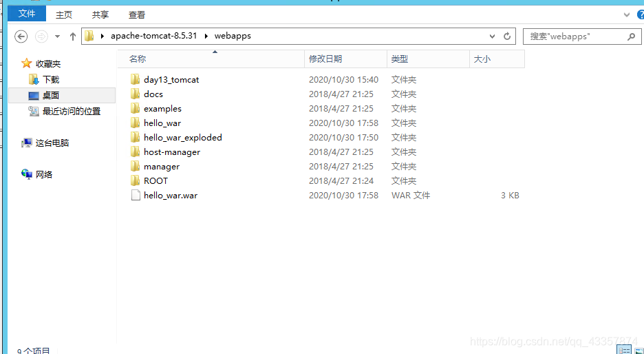Click the 2020/10/30 17:50 date cell
This screenshot has width=644, height=354.
click(x=343, y=137)
